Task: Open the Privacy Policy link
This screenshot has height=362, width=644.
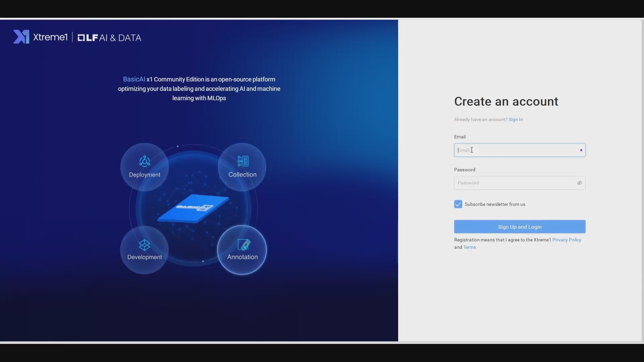Action: tap(567, 240)
